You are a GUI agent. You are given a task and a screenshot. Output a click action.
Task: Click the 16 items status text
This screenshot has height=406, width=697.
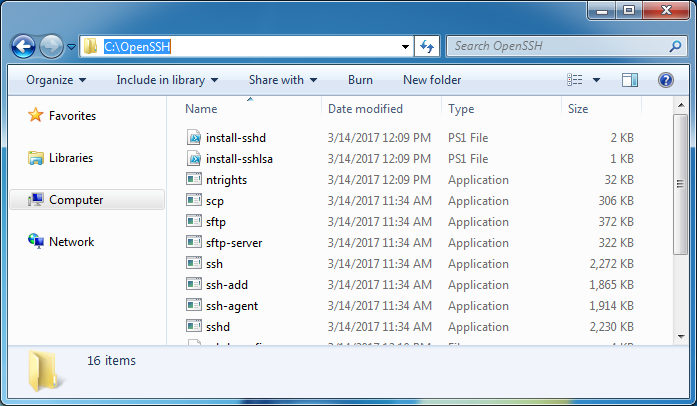pos(111,361)
